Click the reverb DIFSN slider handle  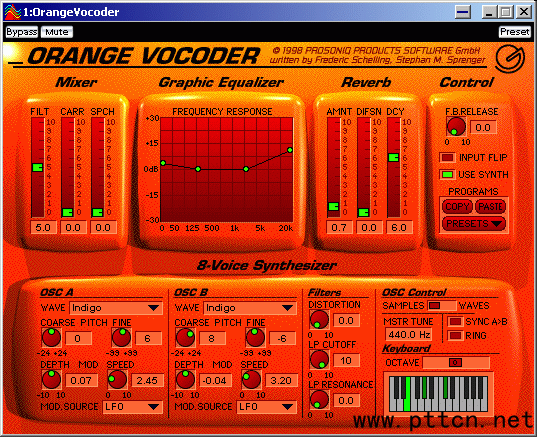coord(363,212)
